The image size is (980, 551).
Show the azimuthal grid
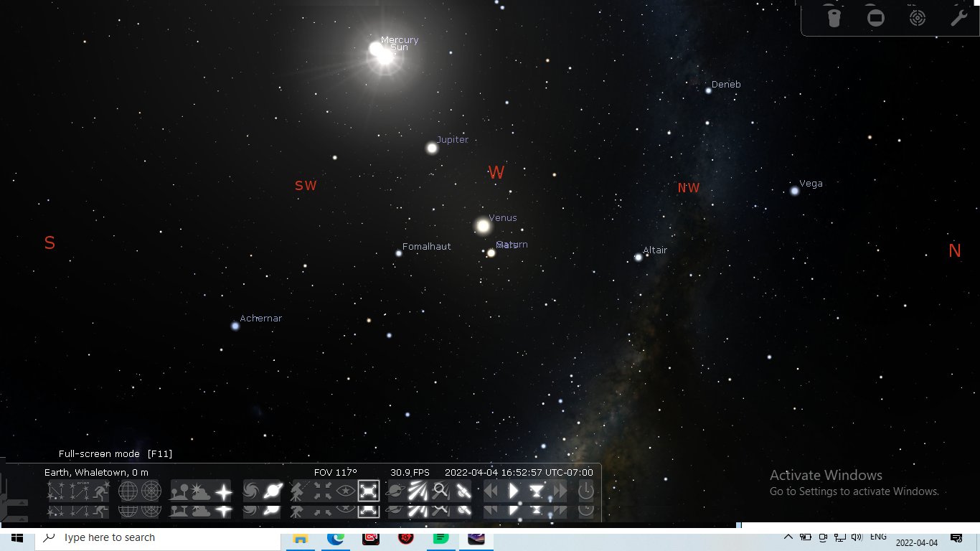151,491
